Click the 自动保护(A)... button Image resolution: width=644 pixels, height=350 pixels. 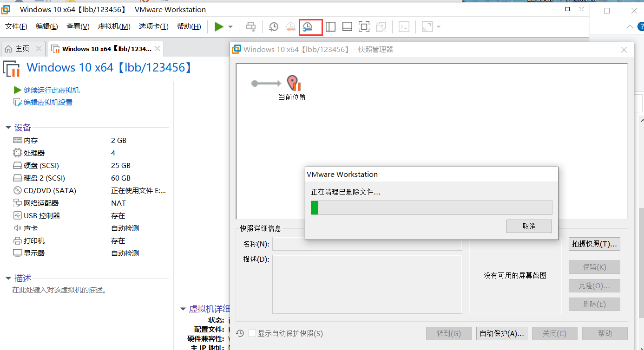point(502,333)
